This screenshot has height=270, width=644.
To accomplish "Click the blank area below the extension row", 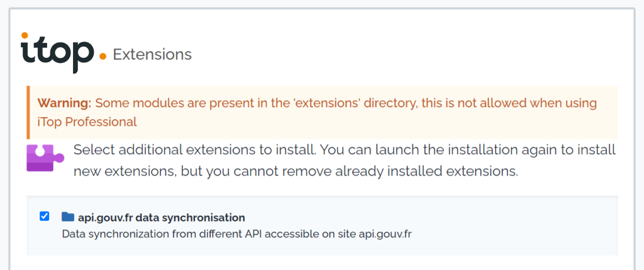I will (322, 263).
